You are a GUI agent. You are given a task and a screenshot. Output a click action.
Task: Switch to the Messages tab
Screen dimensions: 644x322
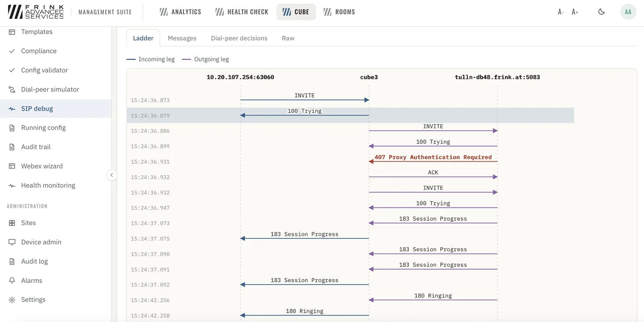(182, 38)
